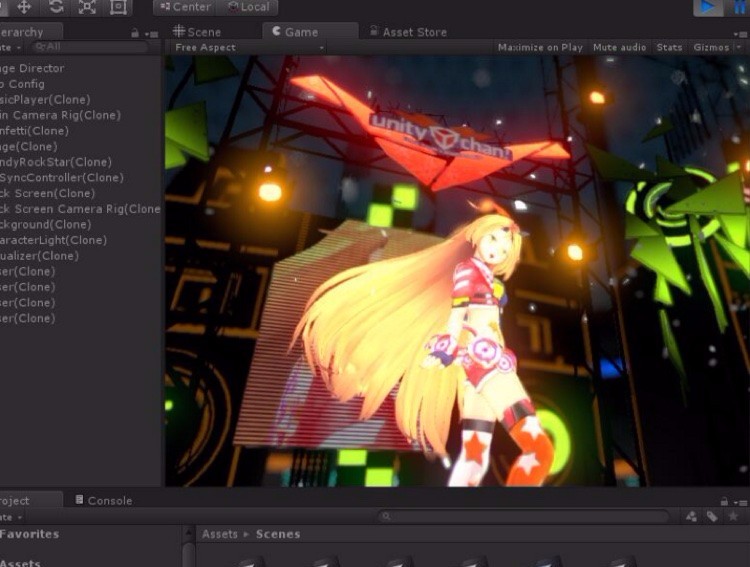This screenshot has height=567, width=750.
Task: Toggle the Local handle rotation button
Action: 247,7
